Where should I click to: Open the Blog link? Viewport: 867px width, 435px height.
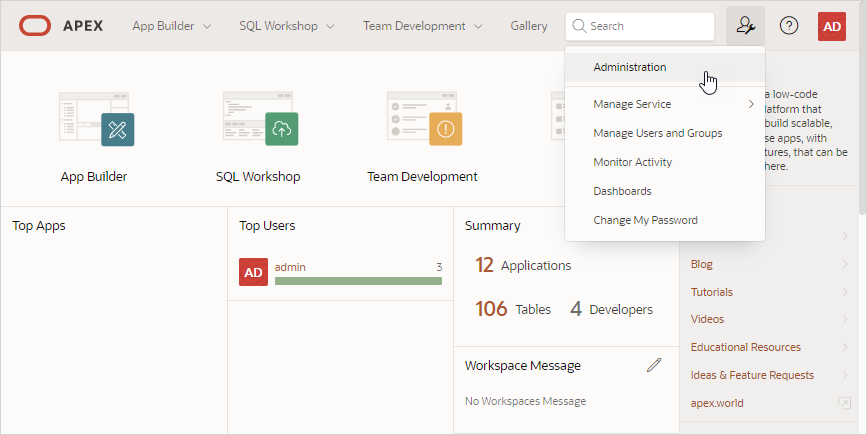702,264
